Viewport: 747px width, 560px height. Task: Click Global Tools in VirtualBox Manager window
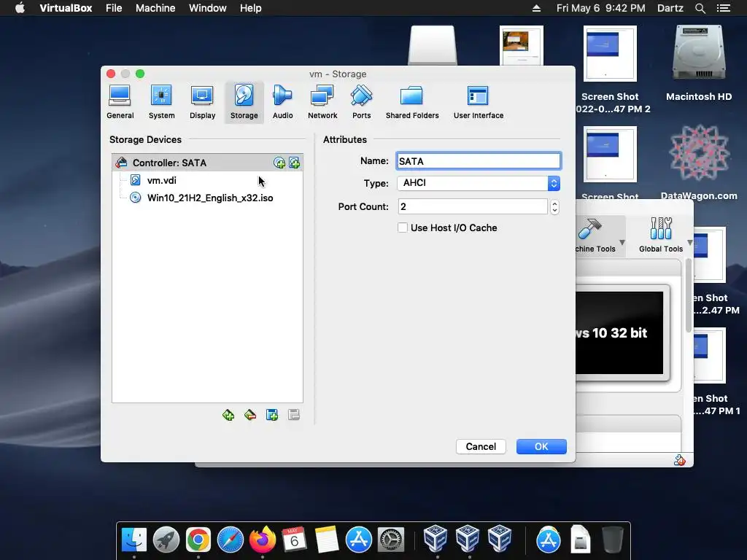click(x=661, y=236)
